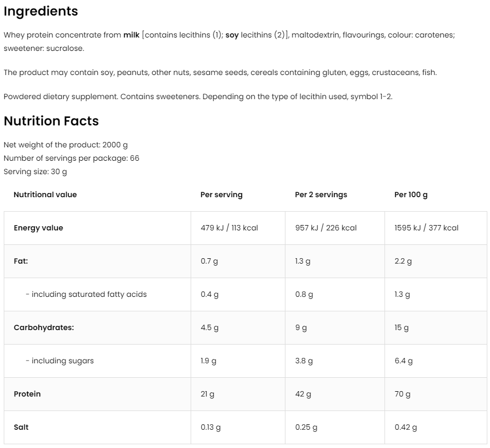Image resolution: width=490 pixels, height=448 pixels.
Task: Click 'including saturated fatty acids' row label
Action: tap(86, 294)
